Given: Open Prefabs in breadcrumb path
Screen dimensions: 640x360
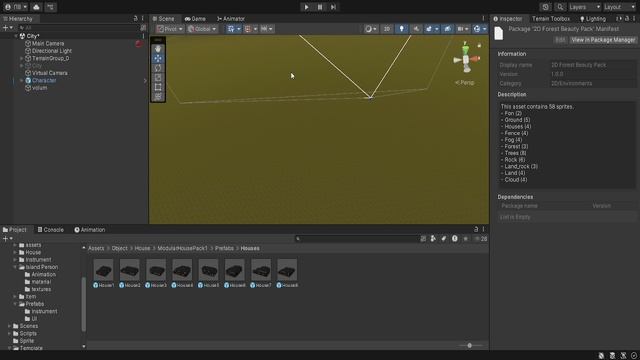Looking at the screenshot, I should 224,248.
